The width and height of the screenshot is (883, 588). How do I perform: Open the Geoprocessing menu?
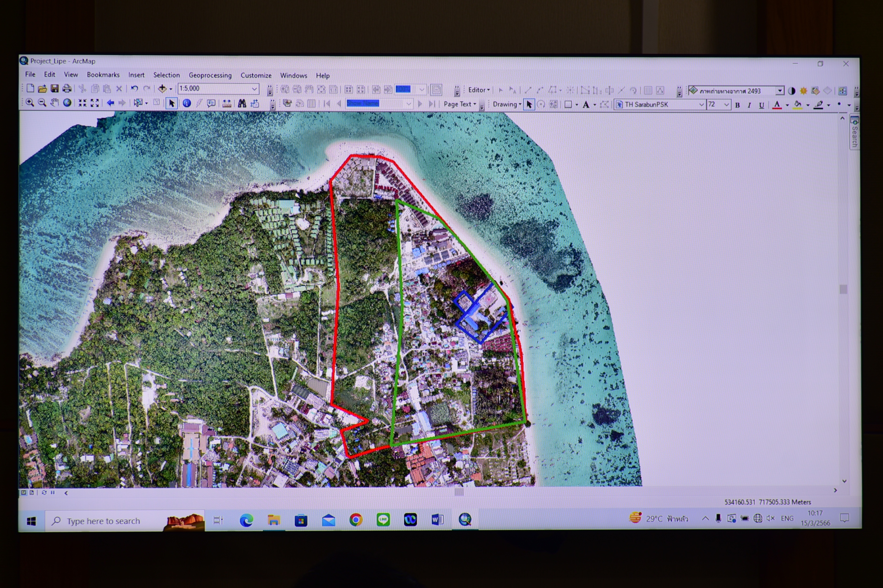210,75
